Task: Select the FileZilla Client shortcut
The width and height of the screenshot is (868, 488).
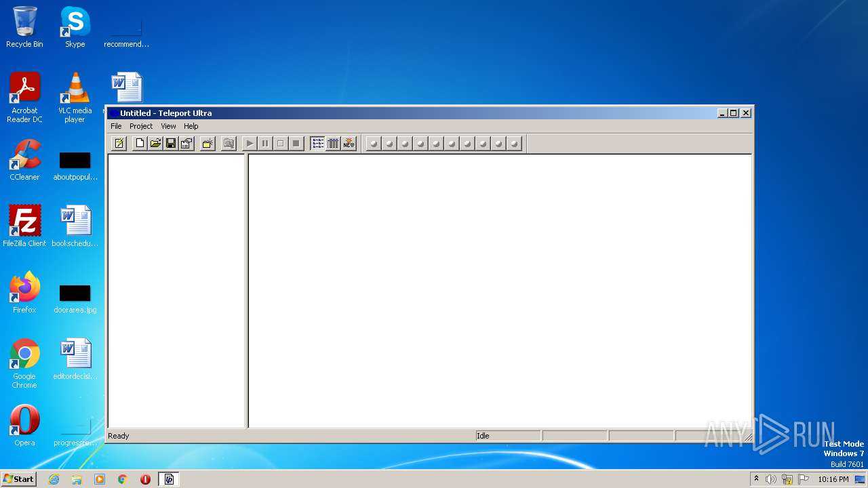Action: coord(24,226)
